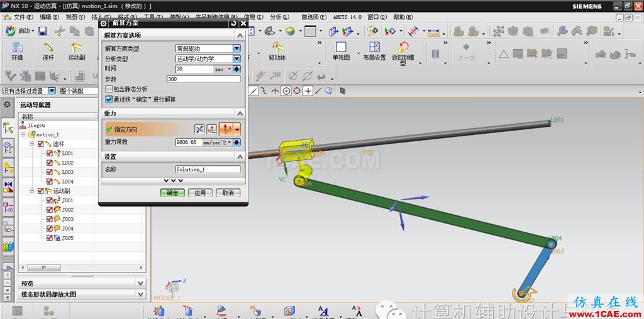Click the gear icon in 解算方案 dialog title
This screenshot has width=644, height=319.
(104, 23)
